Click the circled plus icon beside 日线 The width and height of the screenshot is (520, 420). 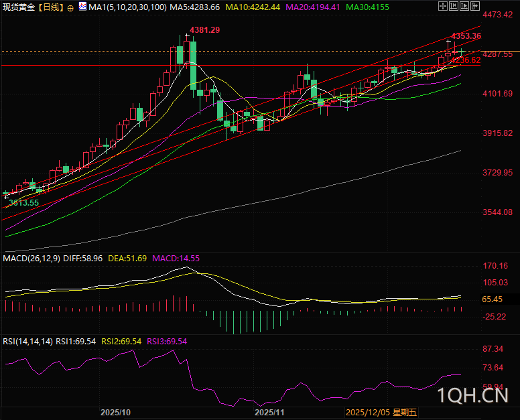[70, 8]
